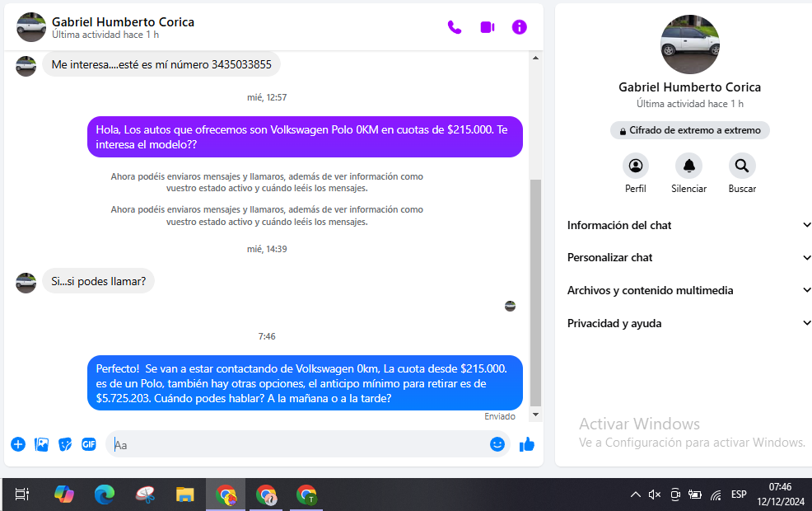Open the sticker picker

coord(65,444)
